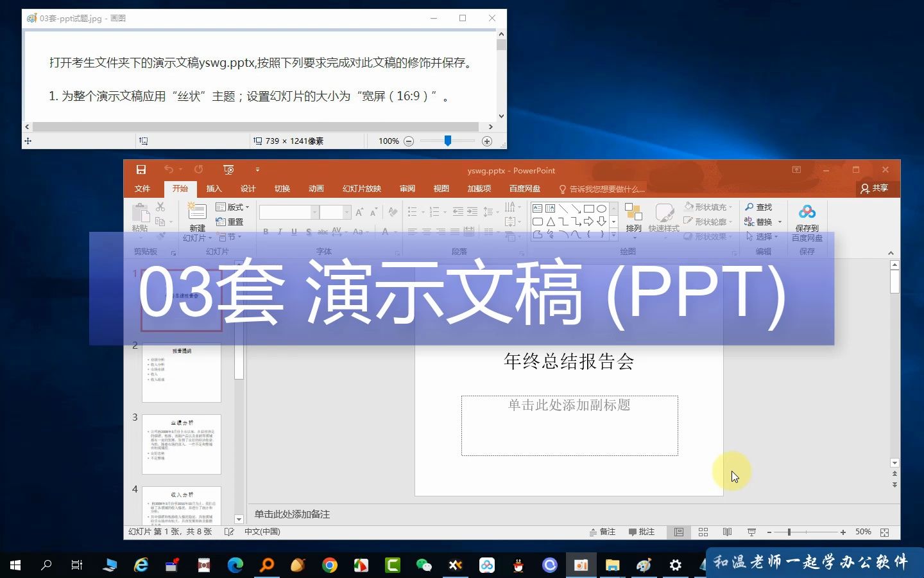Open Reading View from status bar
The height and width of the screenshot is (578, 924).
pyautogui.click(x=727, y=532)
